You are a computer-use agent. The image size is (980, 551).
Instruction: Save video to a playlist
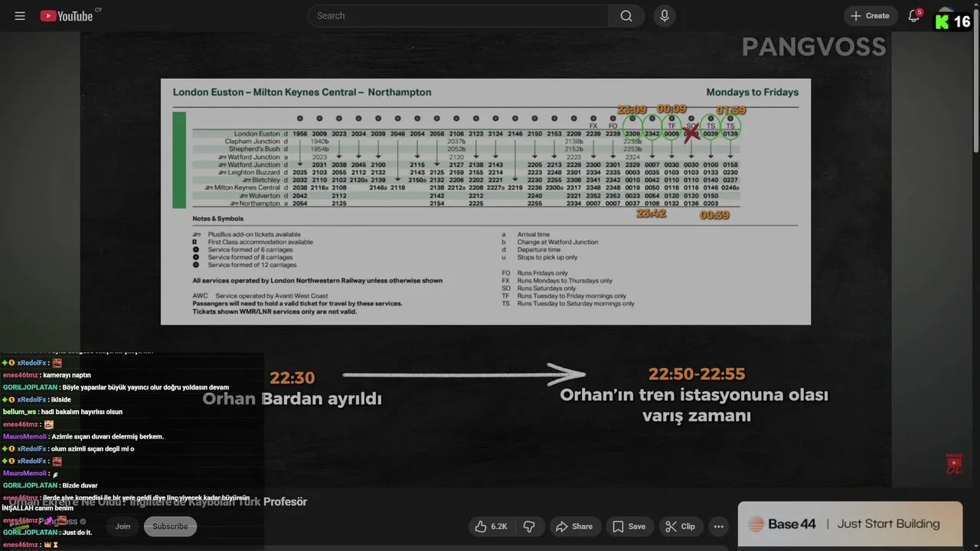[629, 527]
